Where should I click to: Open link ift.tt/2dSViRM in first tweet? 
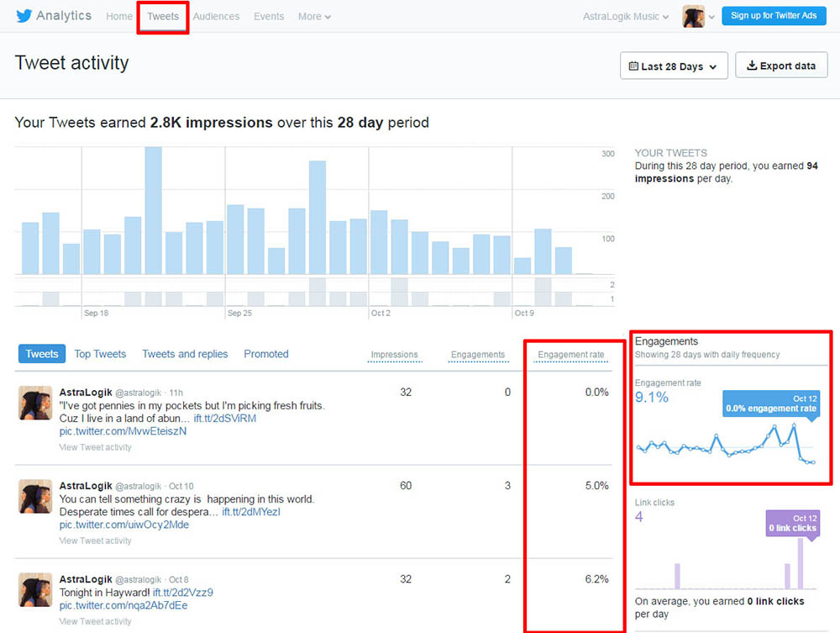(225, 419)
